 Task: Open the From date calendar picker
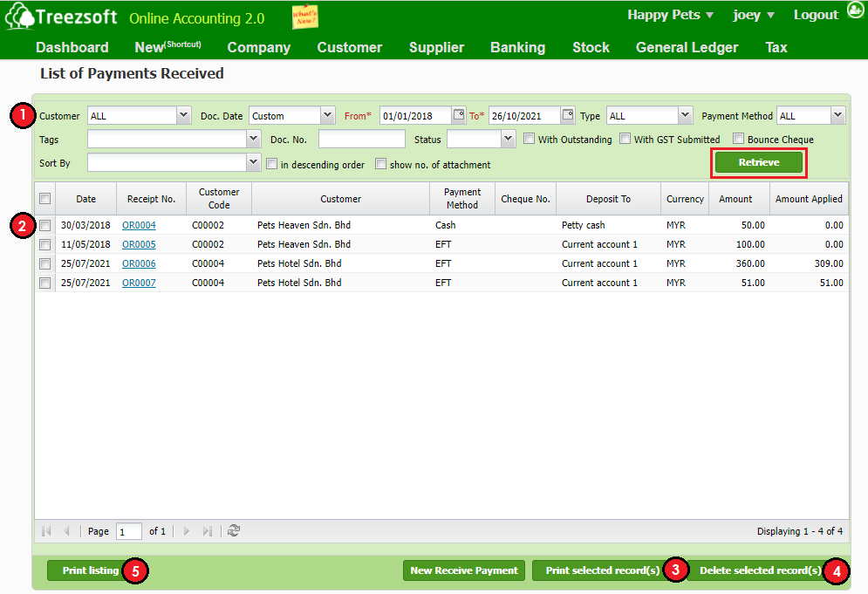click(x=459, y=115)
